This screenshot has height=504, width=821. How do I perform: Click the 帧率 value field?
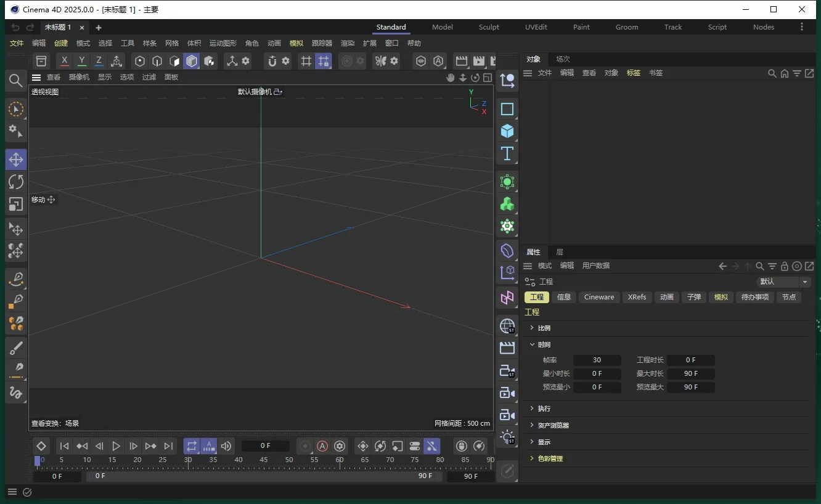[597, 360]
